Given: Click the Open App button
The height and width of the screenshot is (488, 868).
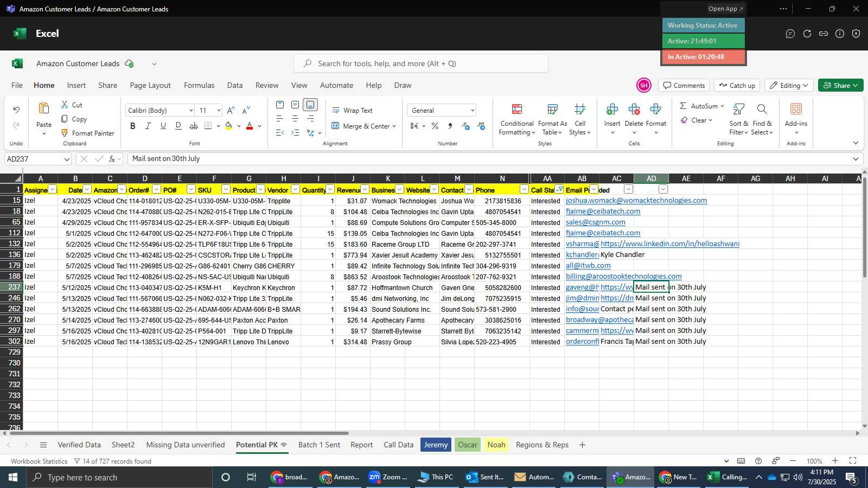Looking at the screenshot, I should tap(726, 9).
